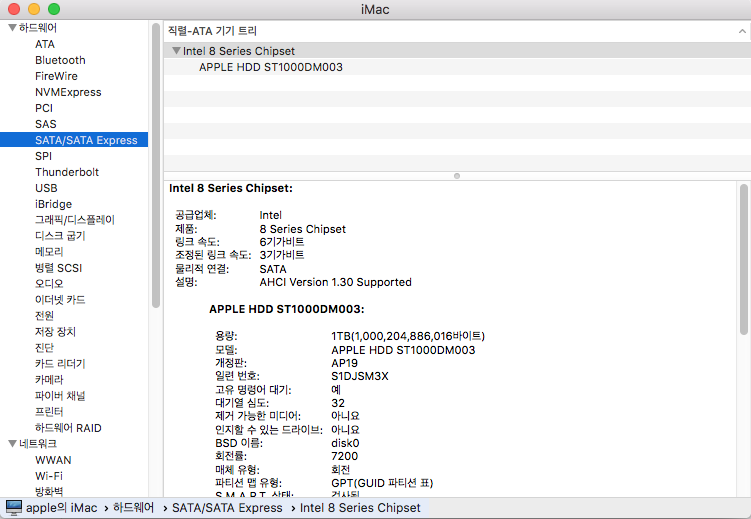Viewport: 751px width, 519px height.
Task: Select 메모리 in the sidebar
Action: tap(49, 252)
